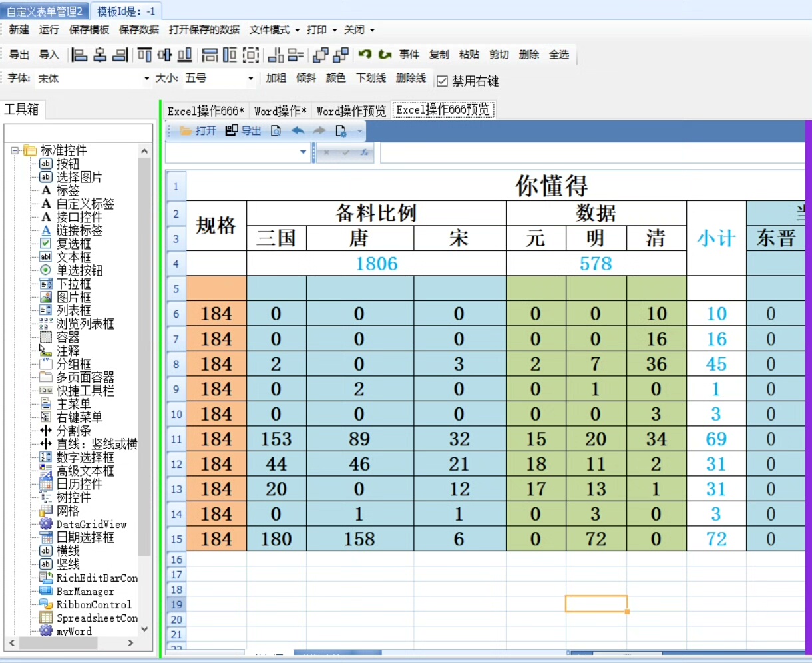Click the 打开 button in spreadsheet toolbar
The image size is (812, 663).
click(x=198, y=131)
